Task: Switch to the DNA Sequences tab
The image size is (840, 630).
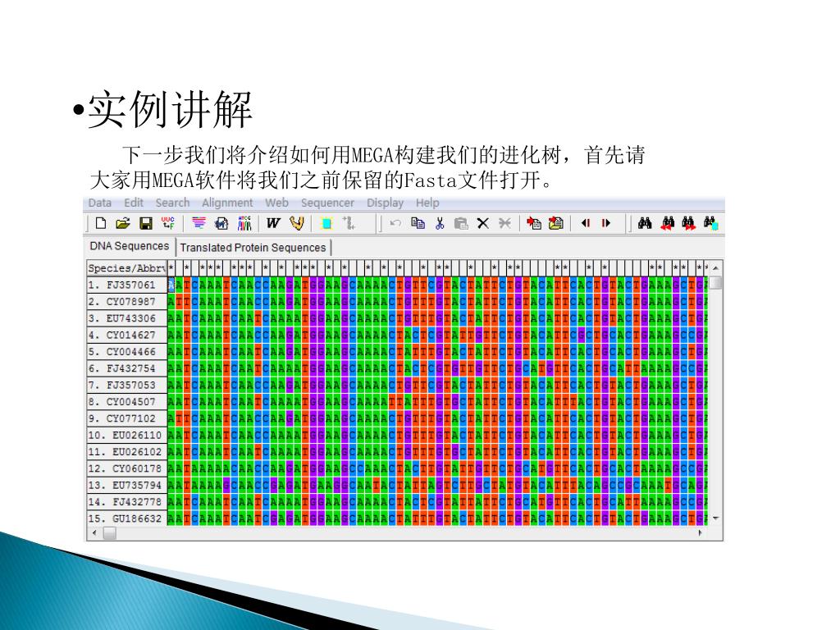Action: (129, 246)
